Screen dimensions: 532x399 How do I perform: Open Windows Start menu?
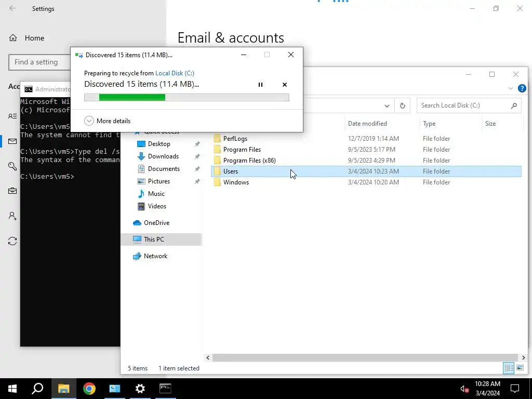coord(12,389)
